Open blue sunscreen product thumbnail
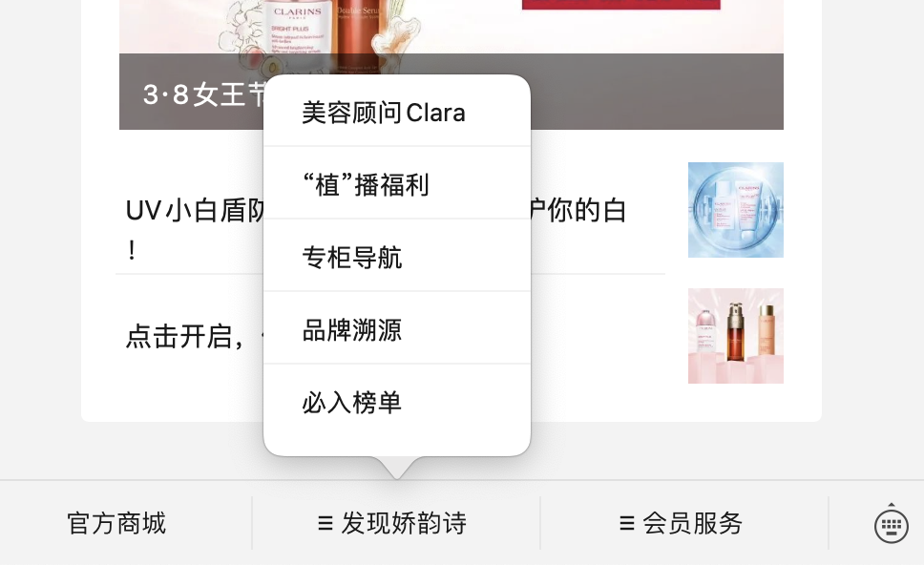924x565 pixels. coord(735,210)
